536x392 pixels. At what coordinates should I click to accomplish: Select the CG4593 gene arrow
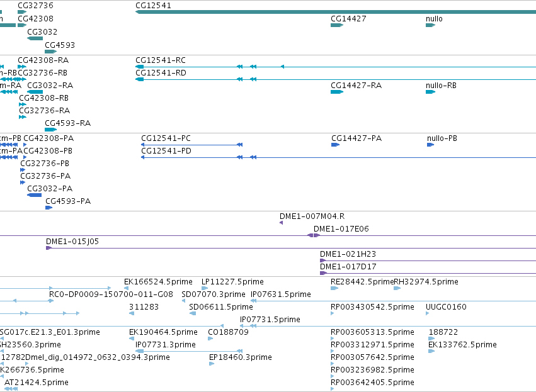[x=50, y=52]
